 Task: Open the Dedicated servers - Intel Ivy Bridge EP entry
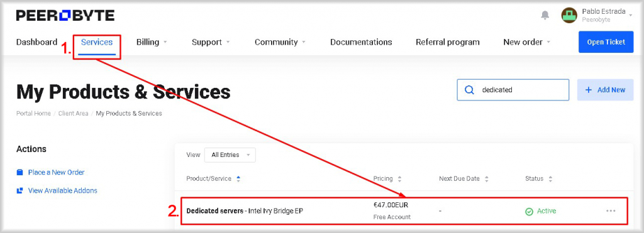click(x=245, y=211)
